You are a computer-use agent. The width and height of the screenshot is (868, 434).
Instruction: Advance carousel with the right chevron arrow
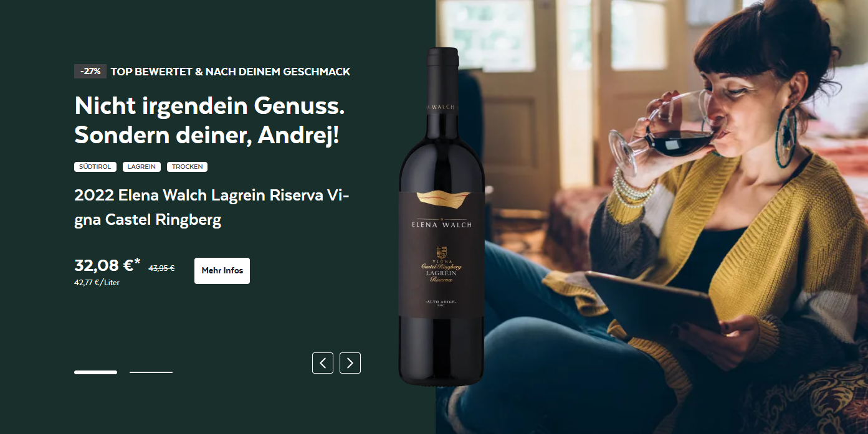pyautogui.click(x=350, y=363)
